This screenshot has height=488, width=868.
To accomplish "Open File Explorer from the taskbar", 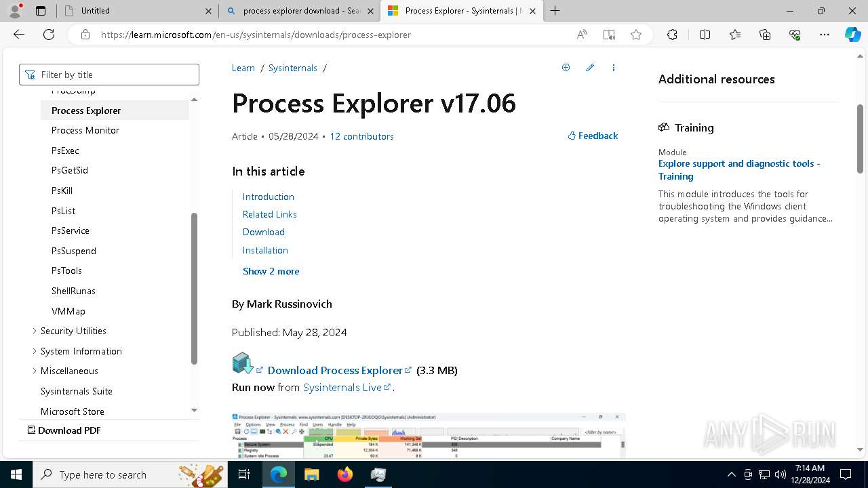I will click(x=311, y=474).
